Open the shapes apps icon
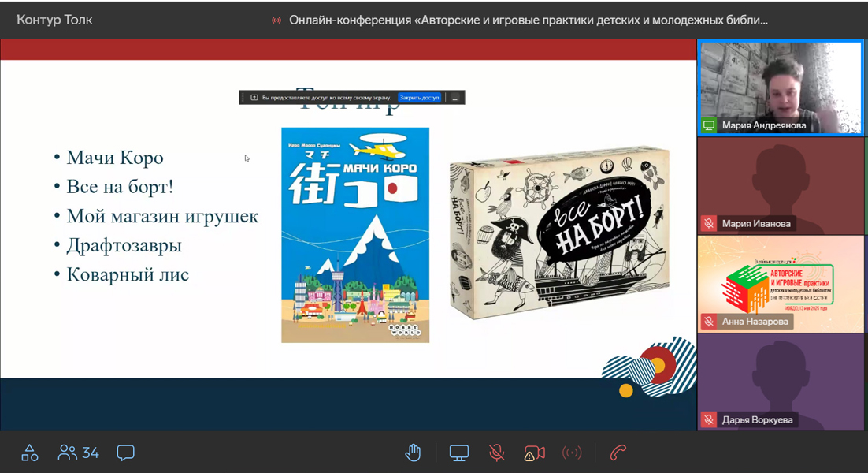868x473 pixels. pos(29,453)
